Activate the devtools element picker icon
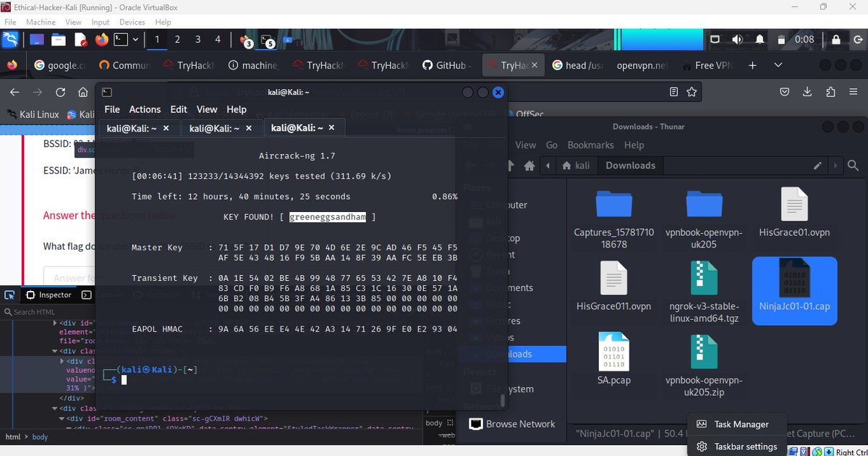Viewport: 868px width, 456px height. click(x=10, y=295)
